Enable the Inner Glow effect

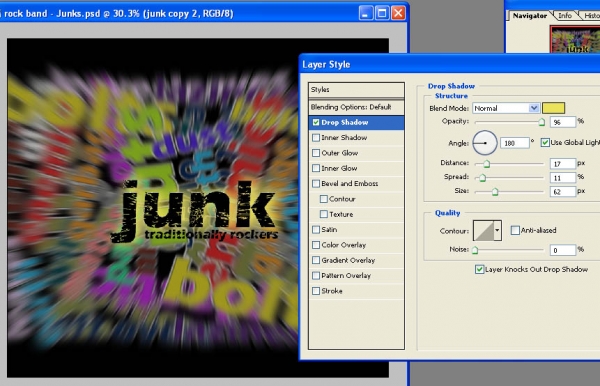316,168
